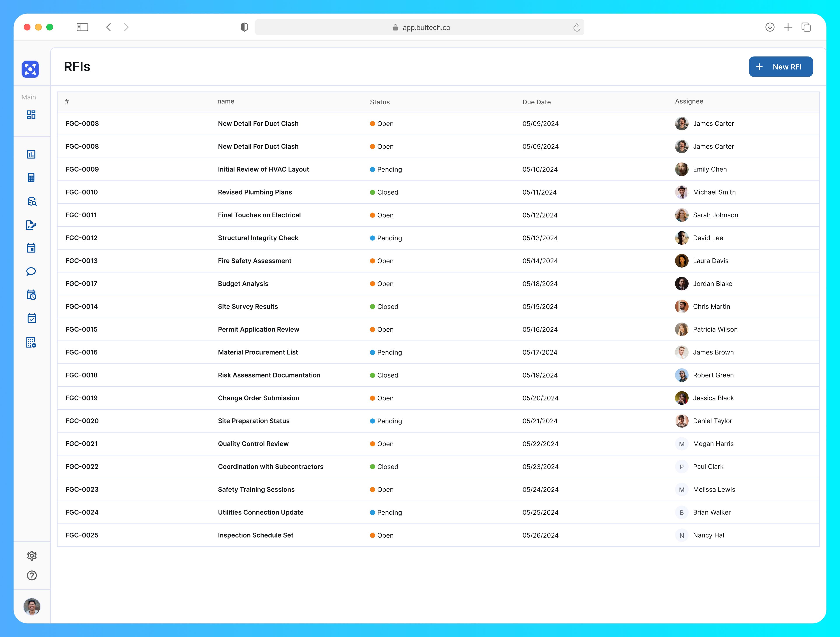Open the Settings gear at the sidebar bottom
The height and width of the screenshot is (637, 840).
[x=31, y=556]
